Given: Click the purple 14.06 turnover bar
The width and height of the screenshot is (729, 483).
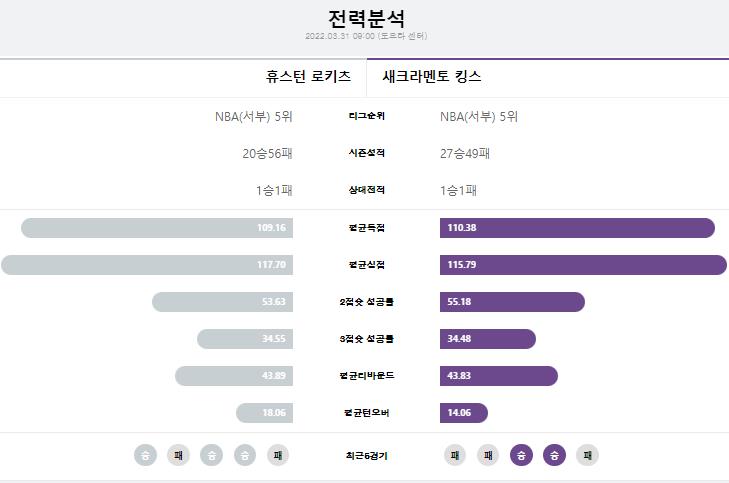Looking at the screenshot, I should (x=464, y=413).
